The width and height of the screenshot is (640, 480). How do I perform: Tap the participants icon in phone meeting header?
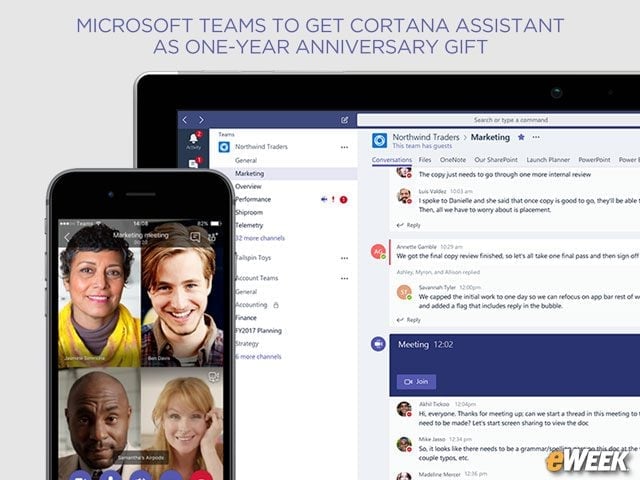pos(213,237)
